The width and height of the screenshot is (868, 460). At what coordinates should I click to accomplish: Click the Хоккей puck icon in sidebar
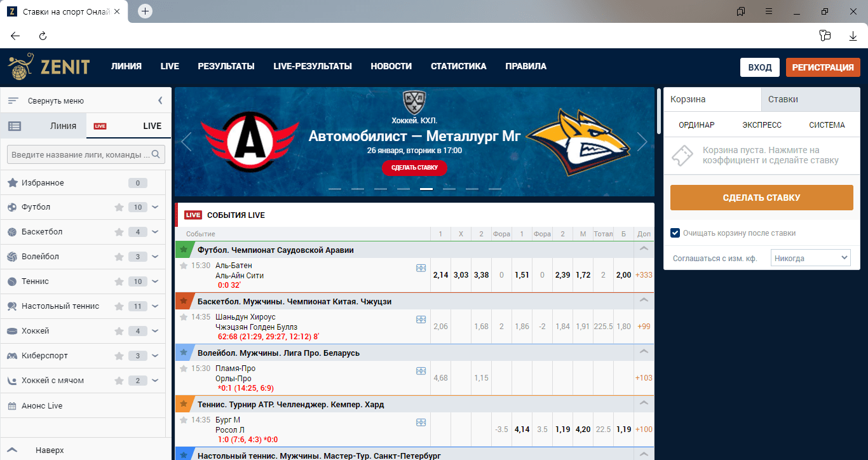pyautogui.click(x=12, y=331)
